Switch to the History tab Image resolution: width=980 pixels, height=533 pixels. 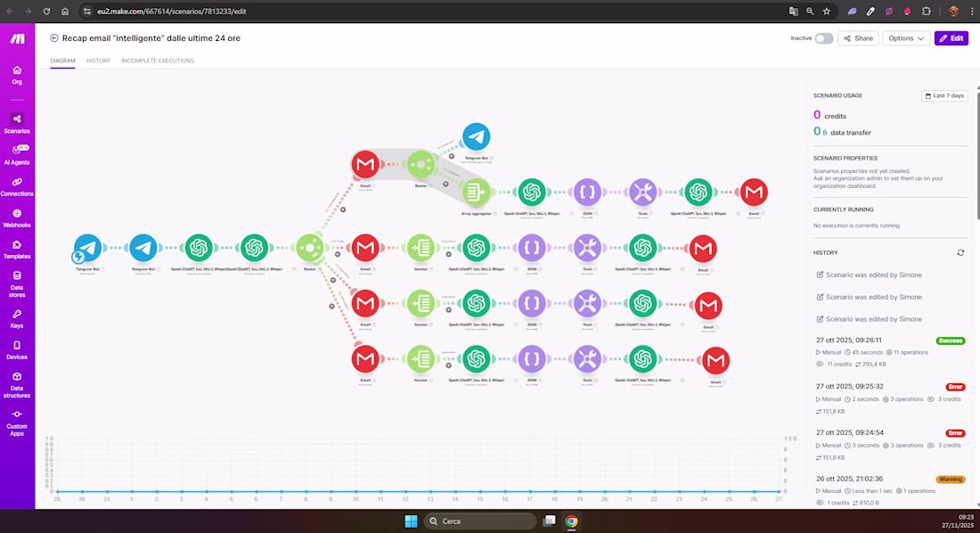click(x=98, y=61)
